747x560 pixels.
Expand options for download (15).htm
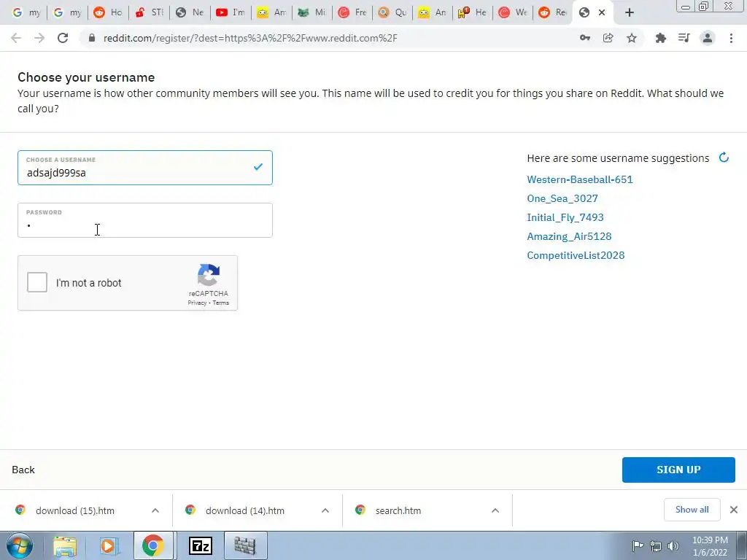click(155, 510)
